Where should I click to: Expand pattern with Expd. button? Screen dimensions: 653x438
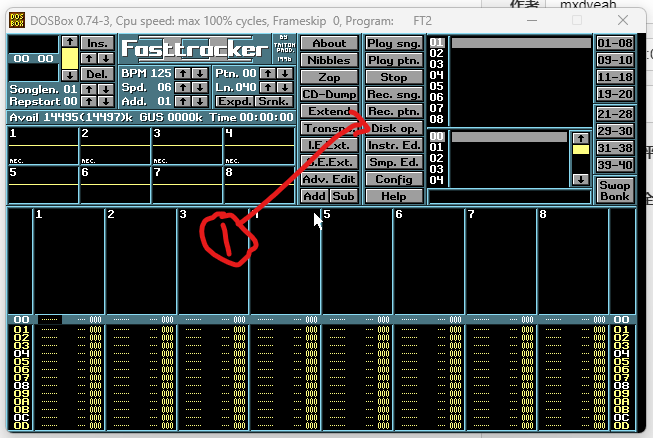[234, 101]
